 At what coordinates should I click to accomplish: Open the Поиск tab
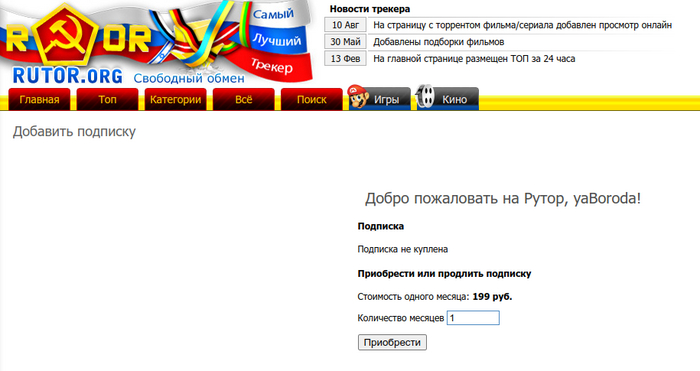click(312, 99)
